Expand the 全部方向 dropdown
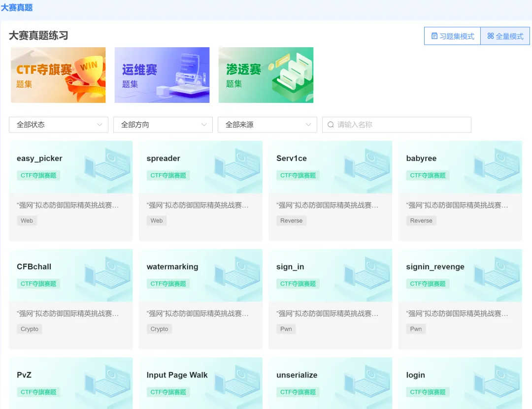Image resolution: width=532 pixels, height=409 pixels. [x=163, y=125]
